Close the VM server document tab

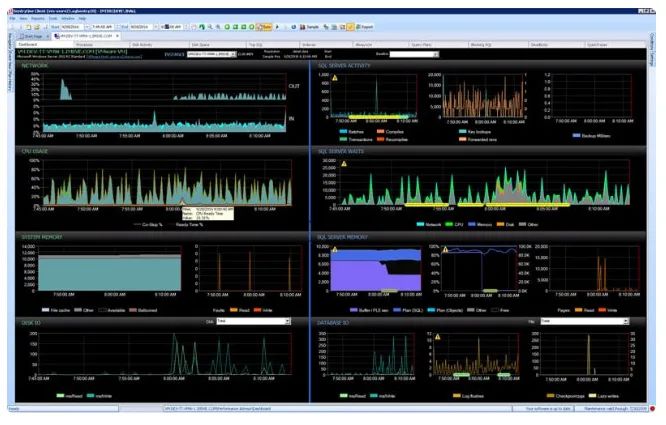coord(118,36)
